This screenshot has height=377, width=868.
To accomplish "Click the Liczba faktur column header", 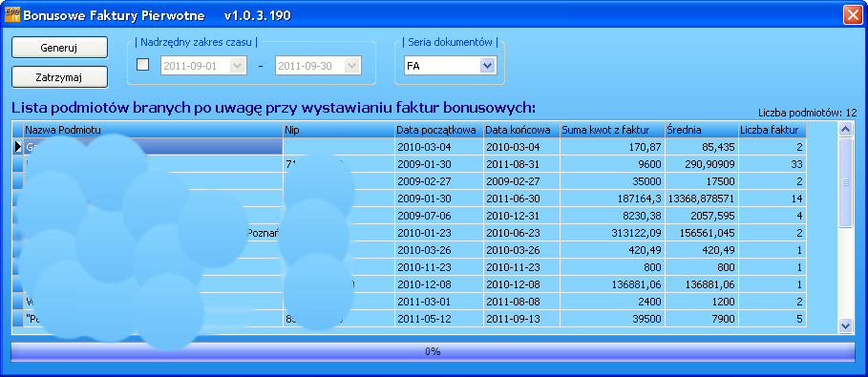I will tap(773, 130).
